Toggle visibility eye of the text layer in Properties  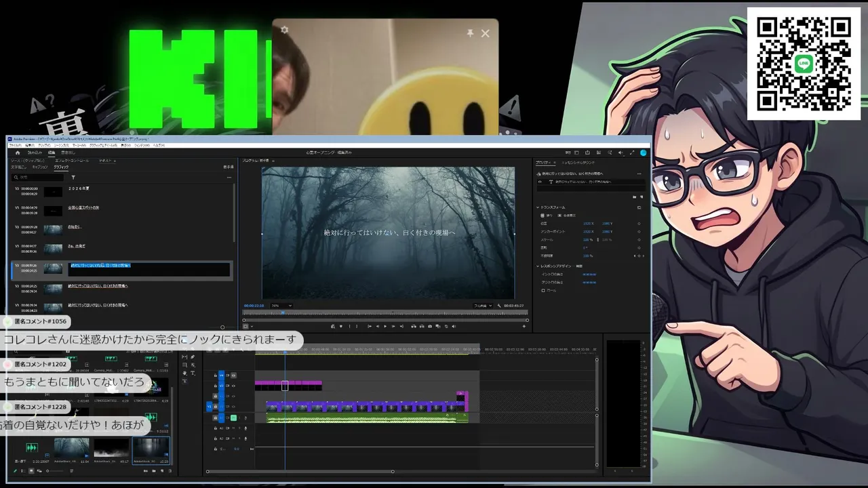[x=540, y=182]
